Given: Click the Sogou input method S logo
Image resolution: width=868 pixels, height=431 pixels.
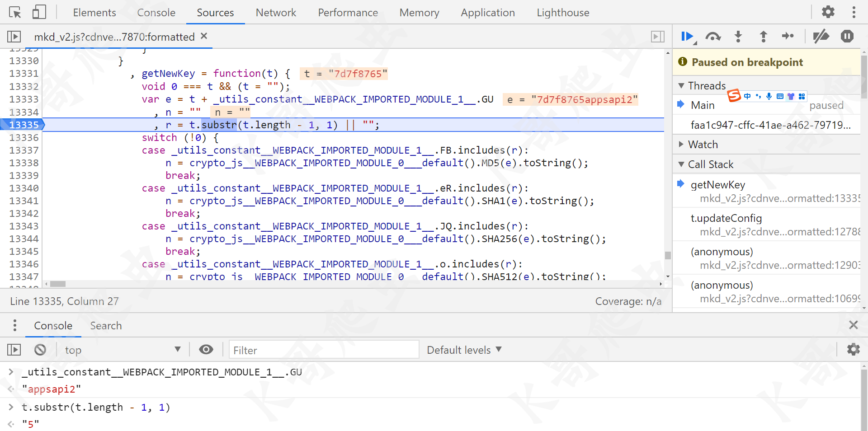Looking at the screenshot, I should coord(734,95).
